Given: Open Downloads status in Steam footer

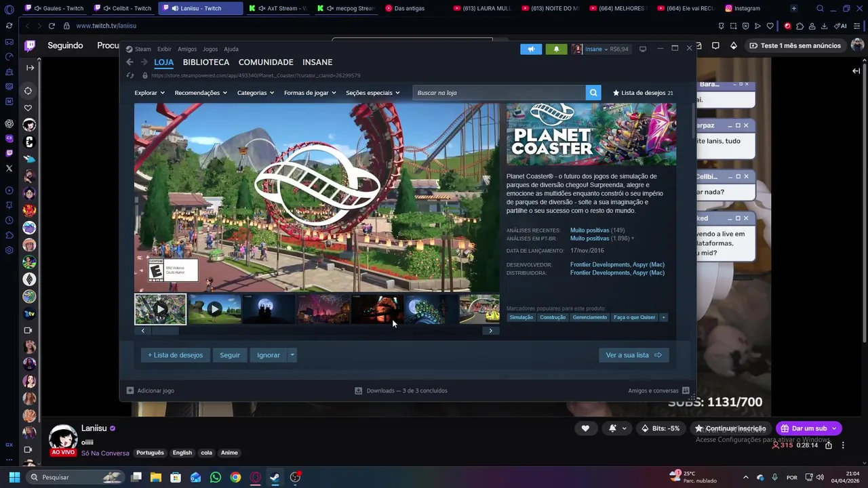Looking at the screenshot, I should pos(401,390).
